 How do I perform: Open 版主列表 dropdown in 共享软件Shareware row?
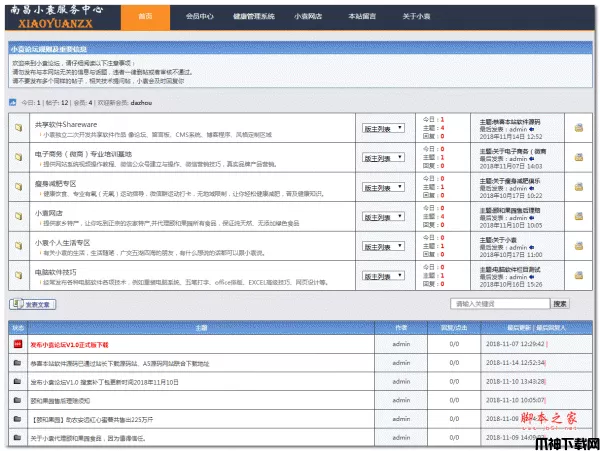tap(383, 128)
